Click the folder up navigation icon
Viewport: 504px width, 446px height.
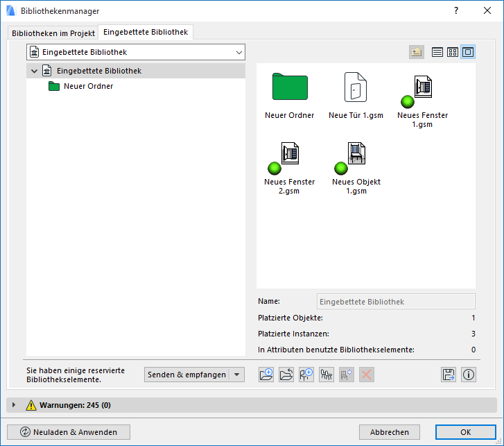point(416,52)
